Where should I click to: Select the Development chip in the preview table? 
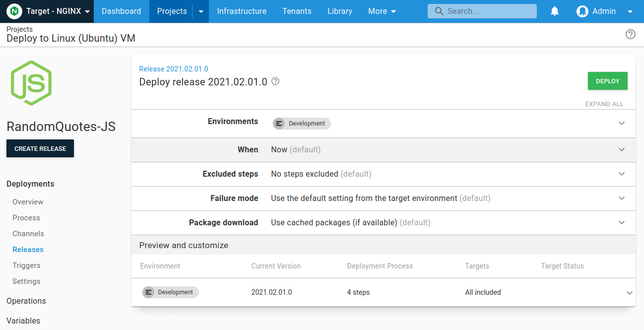click(170, 292)
